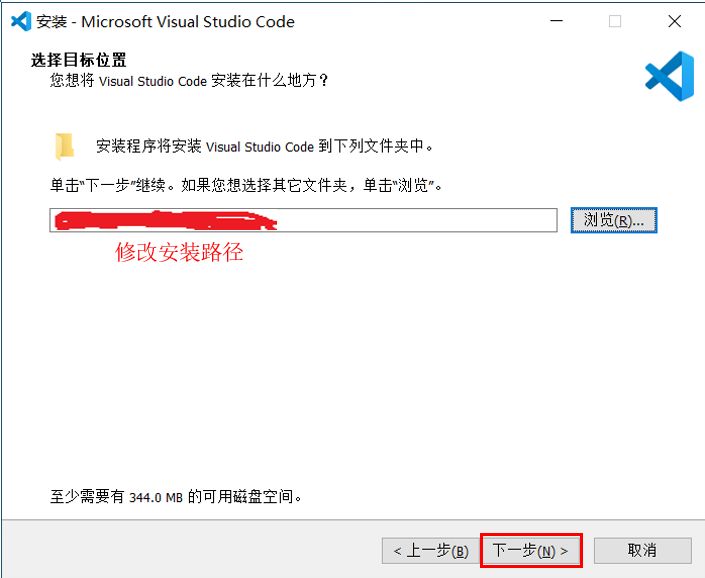The image size is (705, 578).
Task: Focus the install path input field
Action: point(303,220)
